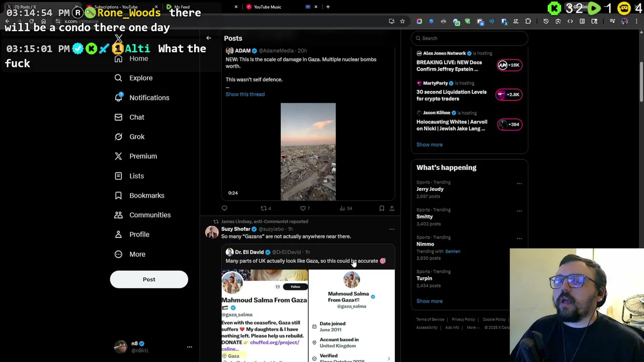The image size is (644, 362).
Task: Open Explore from the sidebar
Action: click(133, 78)
